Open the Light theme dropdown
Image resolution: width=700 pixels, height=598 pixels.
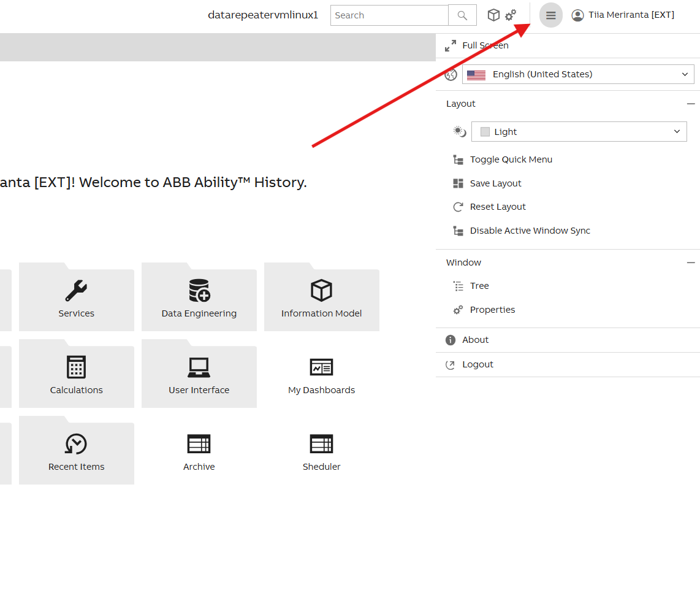[579, 132]
